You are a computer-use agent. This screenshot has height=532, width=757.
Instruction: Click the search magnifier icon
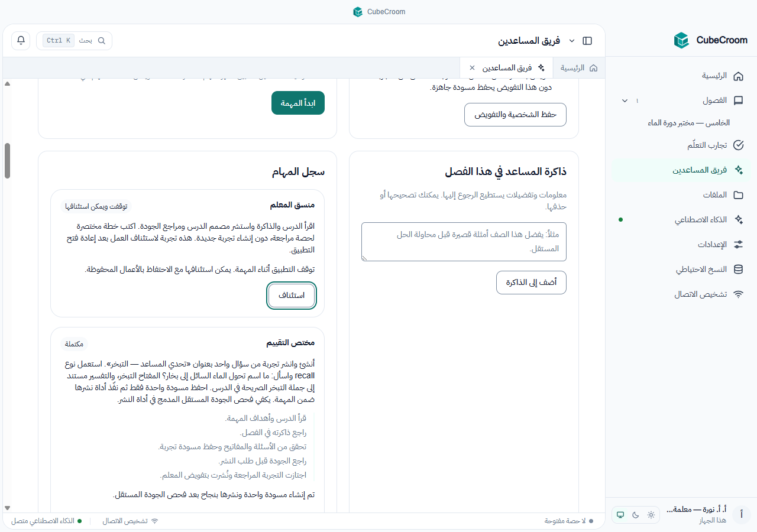tap(102, 41)
